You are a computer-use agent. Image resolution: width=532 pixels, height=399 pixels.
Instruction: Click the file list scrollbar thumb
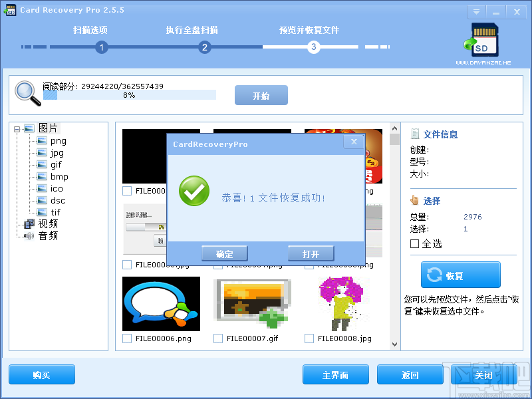[x=394, y=140]
